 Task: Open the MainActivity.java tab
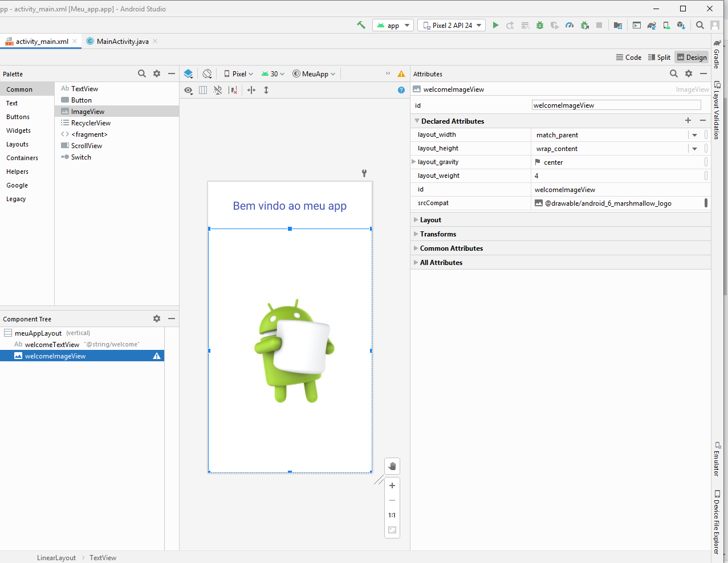click(122, 42)
